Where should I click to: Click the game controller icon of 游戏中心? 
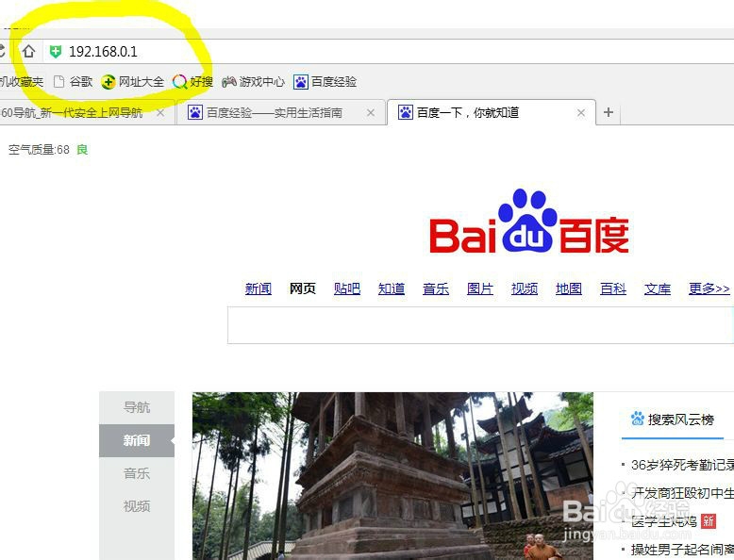coord(228,82)
